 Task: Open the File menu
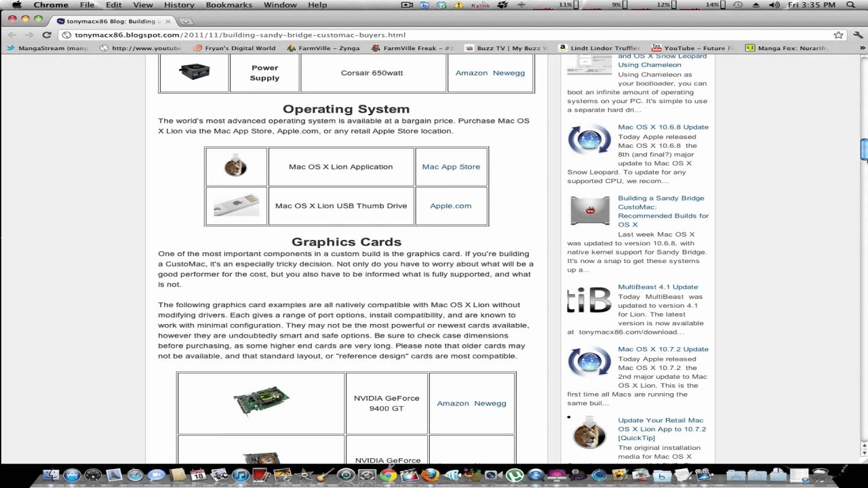87,5
